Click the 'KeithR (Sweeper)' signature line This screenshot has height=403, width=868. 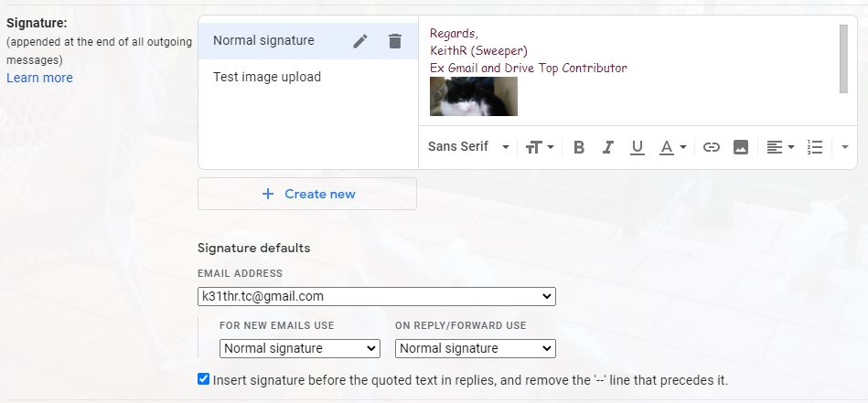tap(479, 51)
